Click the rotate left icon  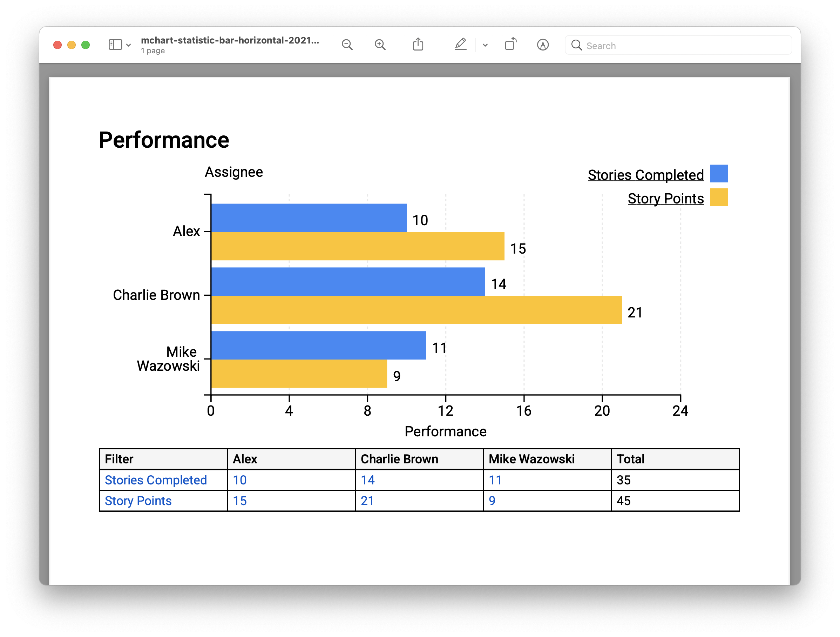coord(510,45)
